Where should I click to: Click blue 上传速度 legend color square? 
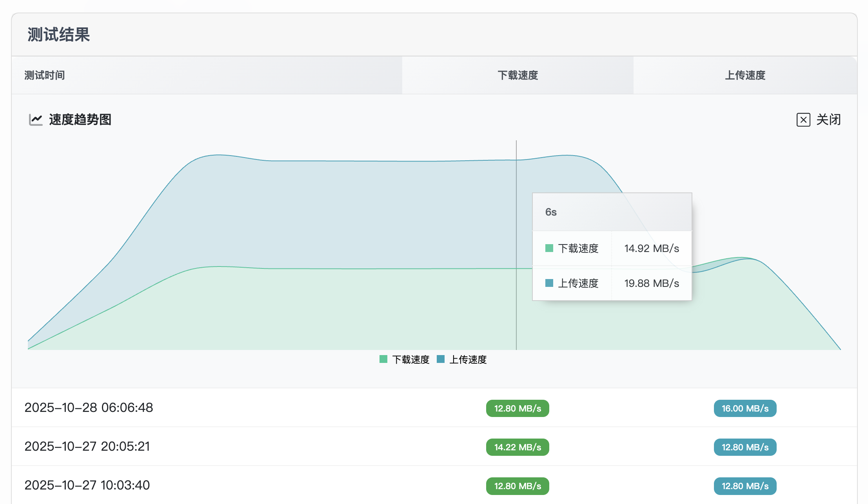point(441,359)
